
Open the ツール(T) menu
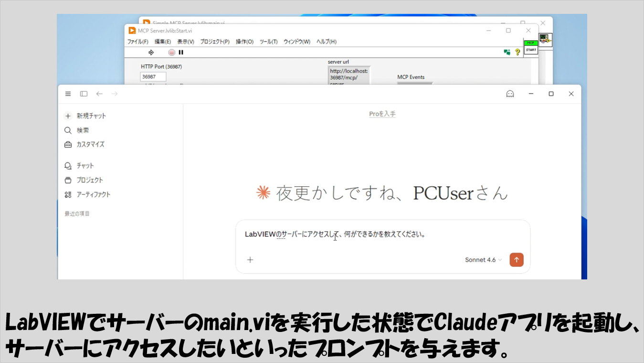tap(268, 42)
